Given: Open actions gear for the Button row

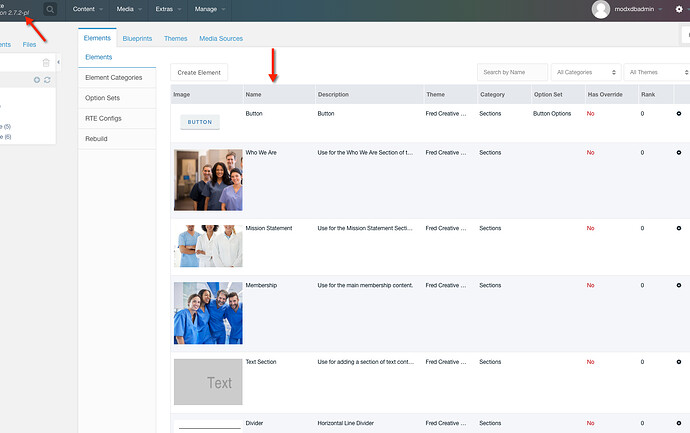Looking at the screenshot, I should coord(679,114).
